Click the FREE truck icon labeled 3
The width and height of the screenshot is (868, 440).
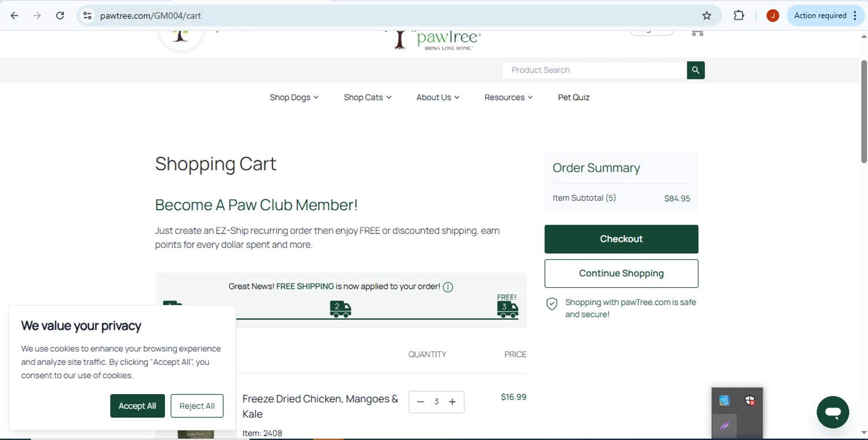point(507,309)
